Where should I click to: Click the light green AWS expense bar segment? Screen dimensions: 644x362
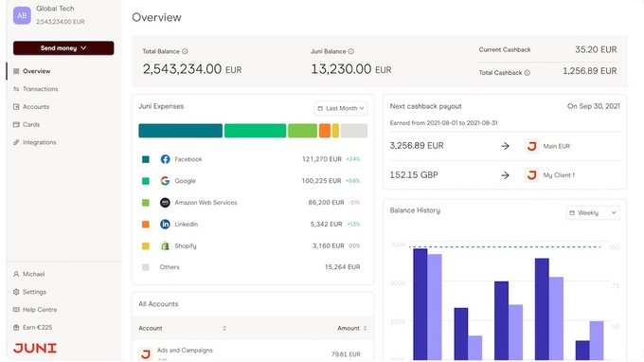tap(302, 131)
